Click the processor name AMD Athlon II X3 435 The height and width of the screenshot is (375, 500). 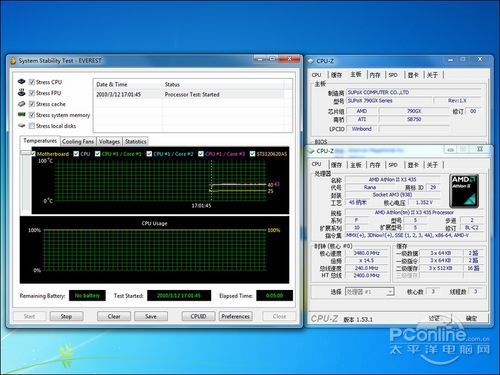click(392, 179)
